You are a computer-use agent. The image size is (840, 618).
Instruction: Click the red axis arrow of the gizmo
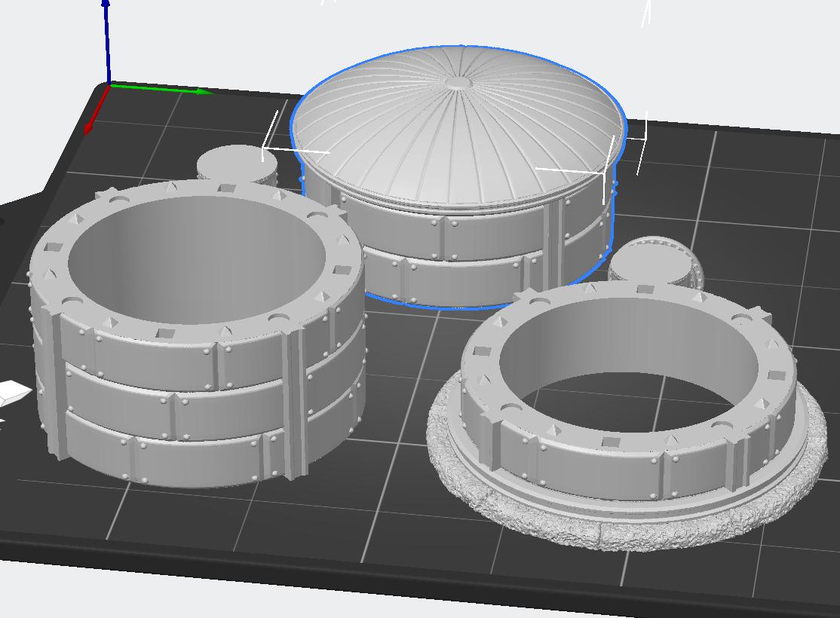click(x=97, y=112)
